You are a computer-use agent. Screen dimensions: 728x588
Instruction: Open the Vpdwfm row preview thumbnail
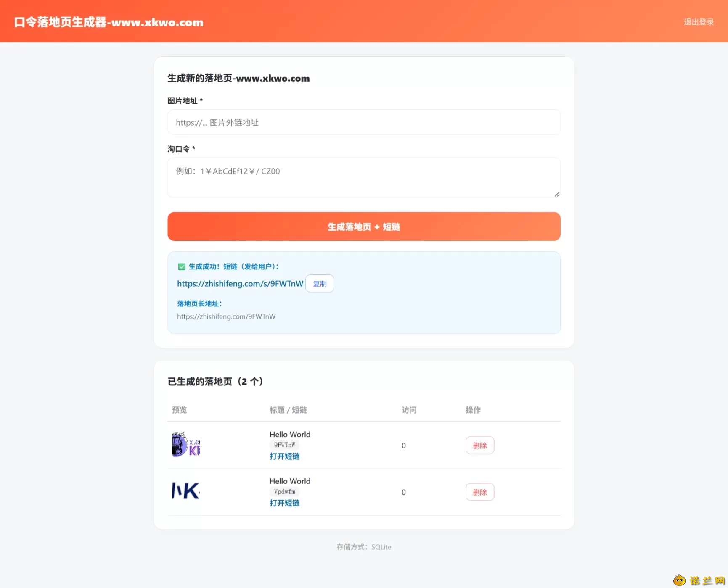pyautogui.click(x=186, y=491)
